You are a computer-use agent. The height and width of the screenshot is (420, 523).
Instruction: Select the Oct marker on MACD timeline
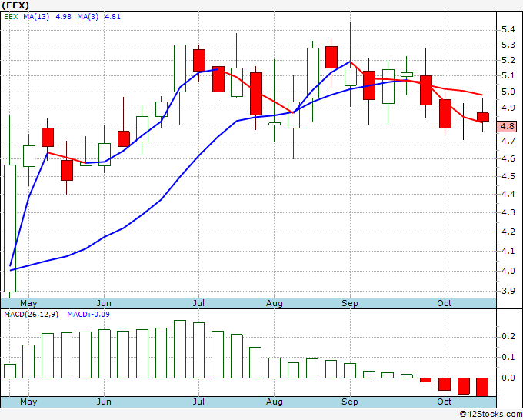[x=445, y=402]
